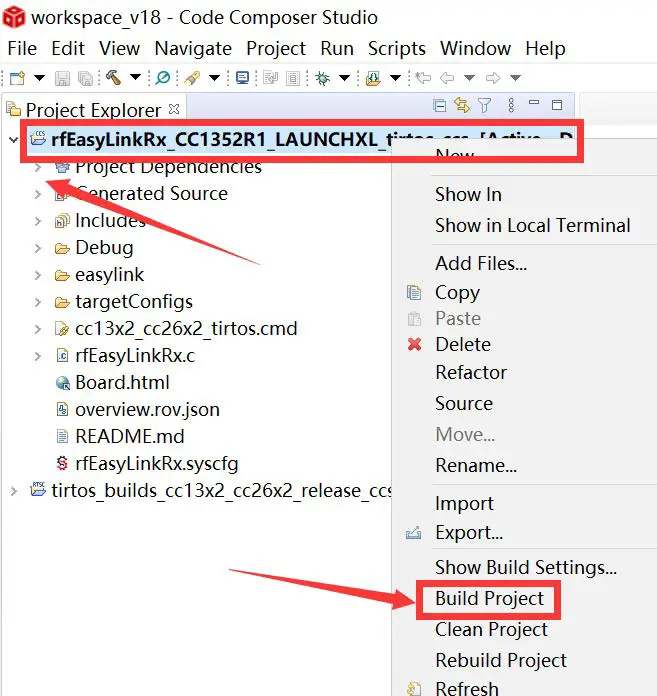The width and height of the screenshot is (657, 696).
Task: Choose Clean Project from context menu
Action: [491, 629]
